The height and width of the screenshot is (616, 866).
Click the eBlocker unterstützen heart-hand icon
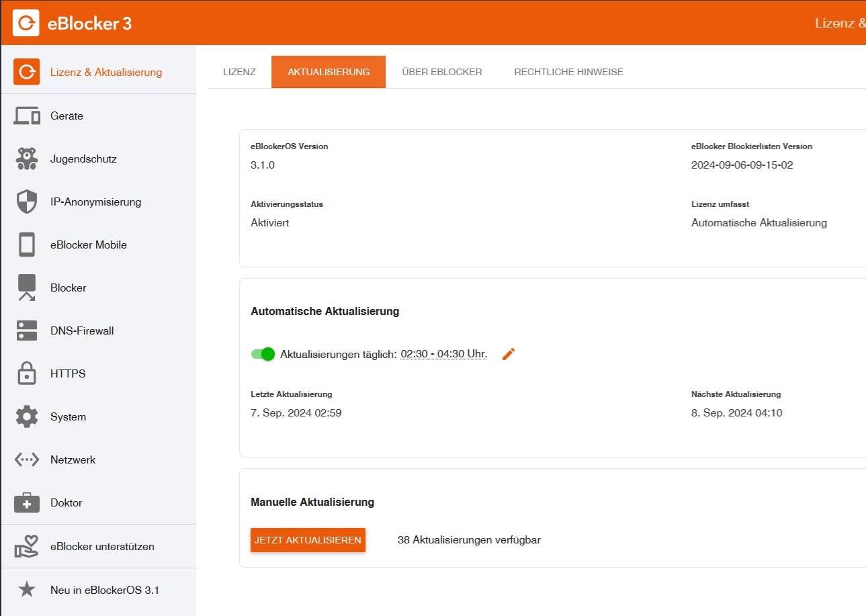click(x=26, y=546)
